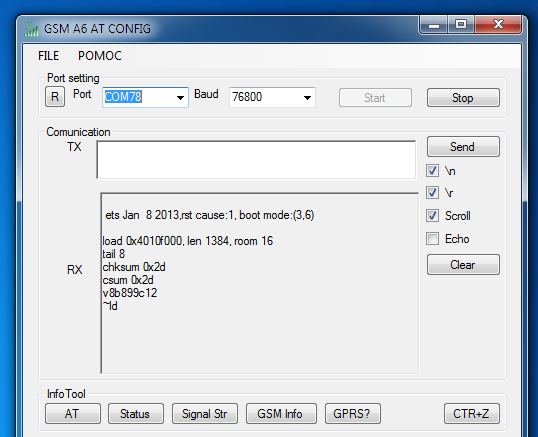538x437 pixels.
Task: Click the GSM signal app icon in title bar
Action: (31, 29)
